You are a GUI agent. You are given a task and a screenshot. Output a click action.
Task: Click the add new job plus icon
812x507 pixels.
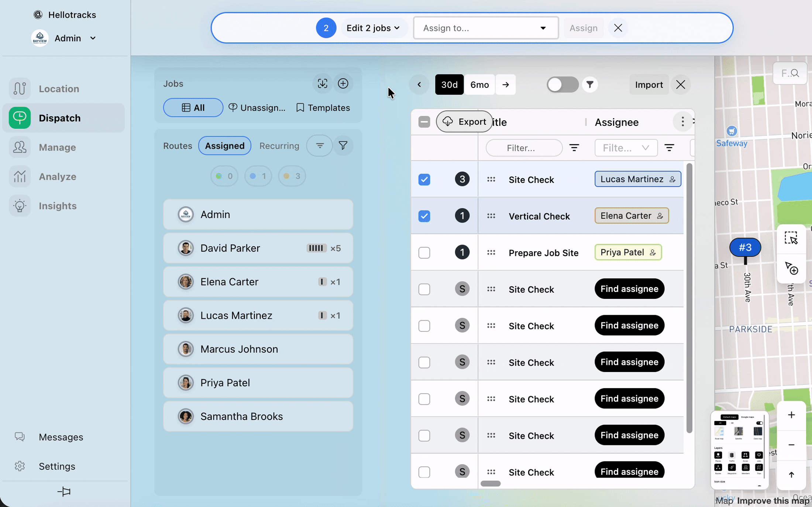(343, 83)
